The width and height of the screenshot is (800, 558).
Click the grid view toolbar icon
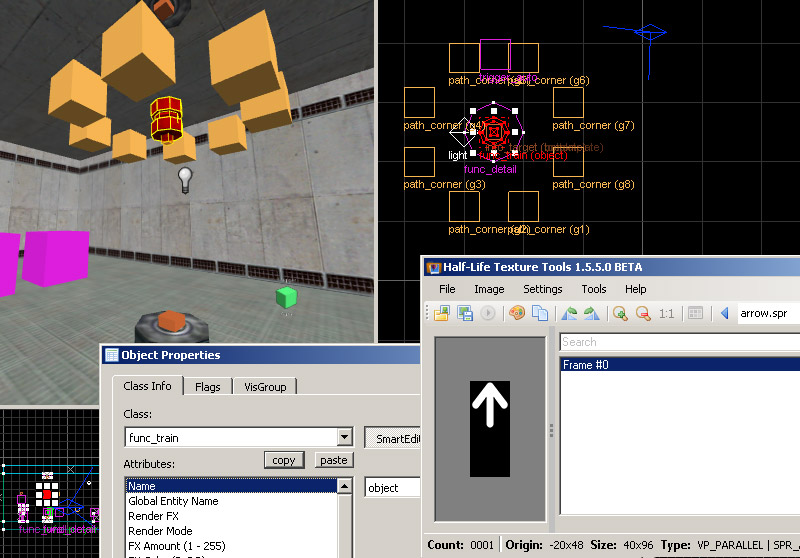pos(695,313)
